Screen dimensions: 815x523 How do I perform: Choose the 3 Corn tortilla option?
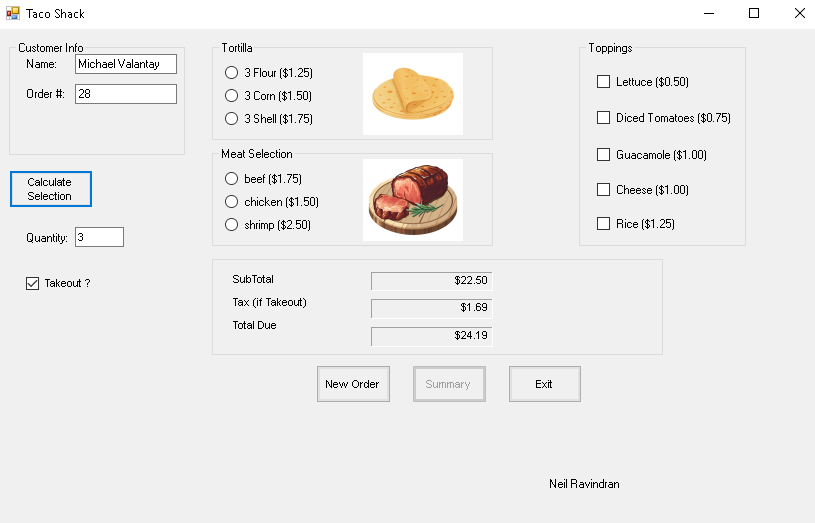tap(232, 96)
